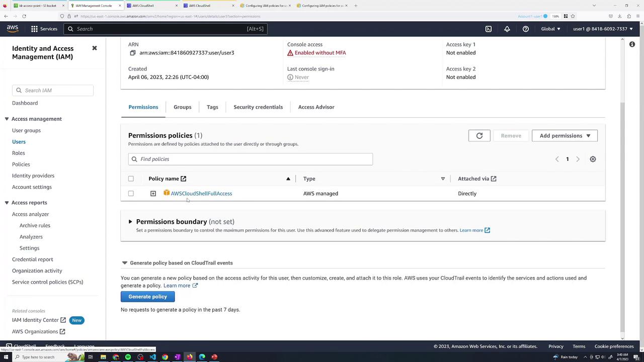The height and width of the screenshot is (362, 644).
Task: Open Roles in the sidebar
Action: point(18,153)
